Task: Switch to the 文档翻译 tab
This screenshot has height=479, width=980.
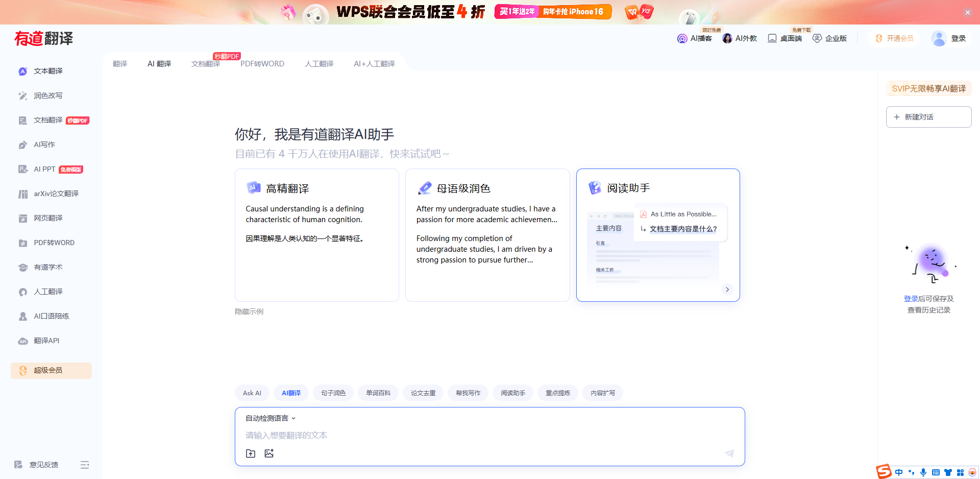Action: click(x=205, y=63)
